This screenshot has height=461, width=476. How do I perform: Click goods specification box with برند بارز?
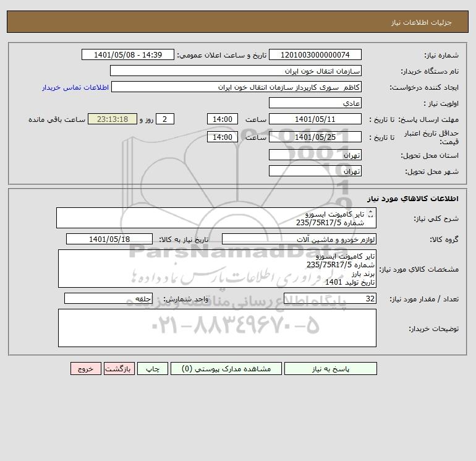[217, 269]
